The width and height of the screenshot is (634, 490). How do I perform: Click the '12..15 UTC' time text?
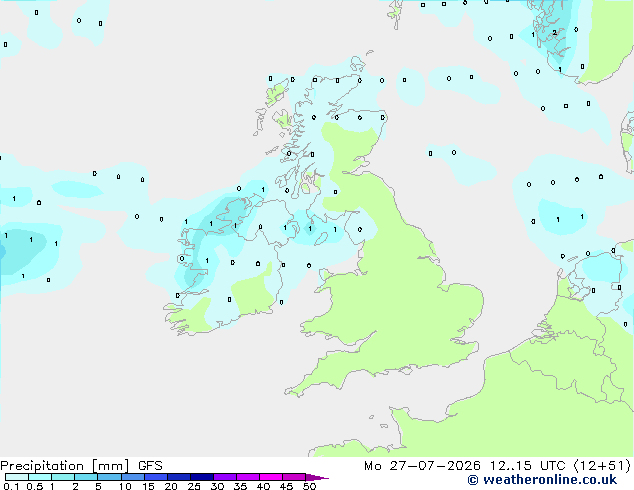pos(527,466)
